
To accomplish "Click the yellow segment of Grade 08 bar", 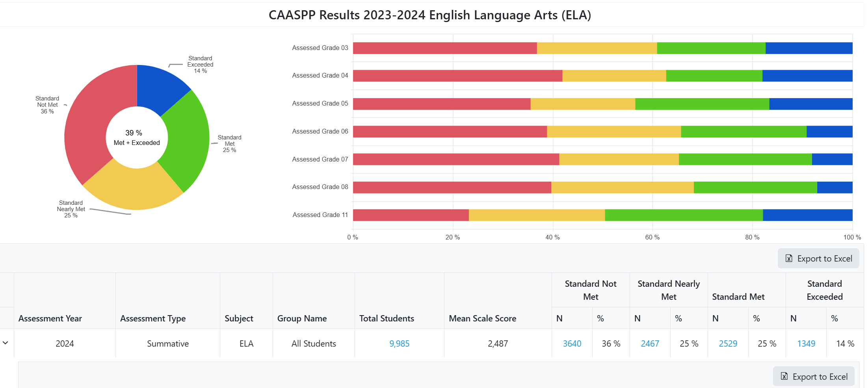I will tap(623, 188).
